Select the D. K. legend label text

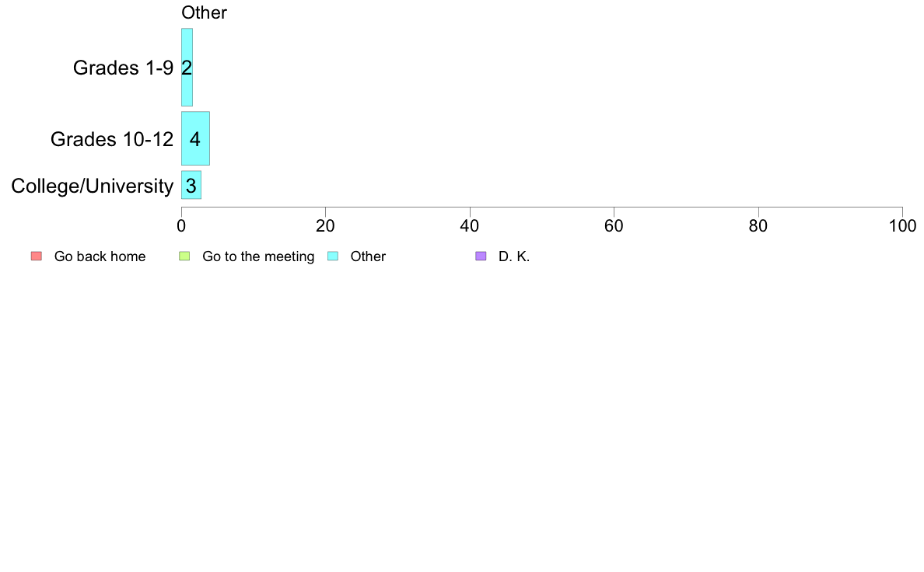click(514, 256)
